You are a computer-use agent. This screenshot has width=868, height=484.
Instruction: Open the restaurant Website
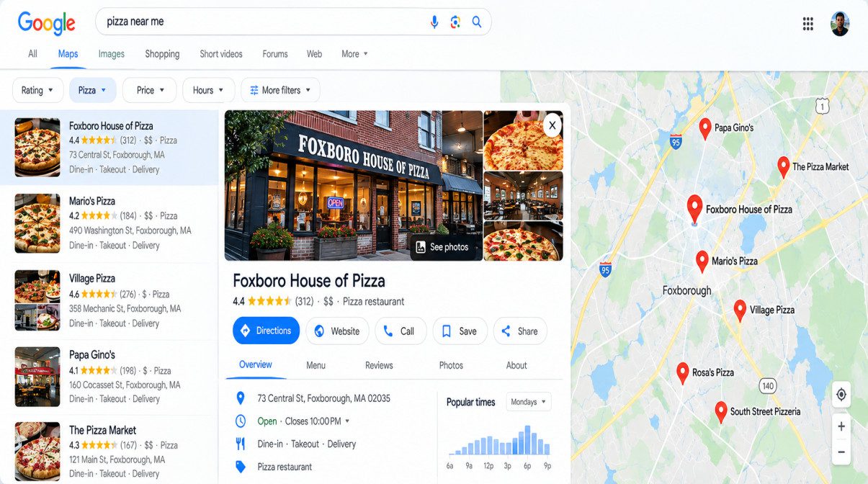pos(337,331)
